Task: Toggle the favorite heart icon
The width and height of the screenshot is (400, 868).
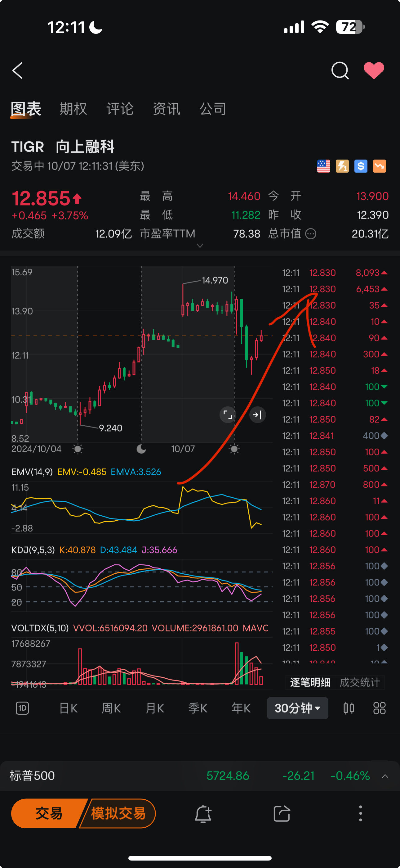Action: point(374,70)
